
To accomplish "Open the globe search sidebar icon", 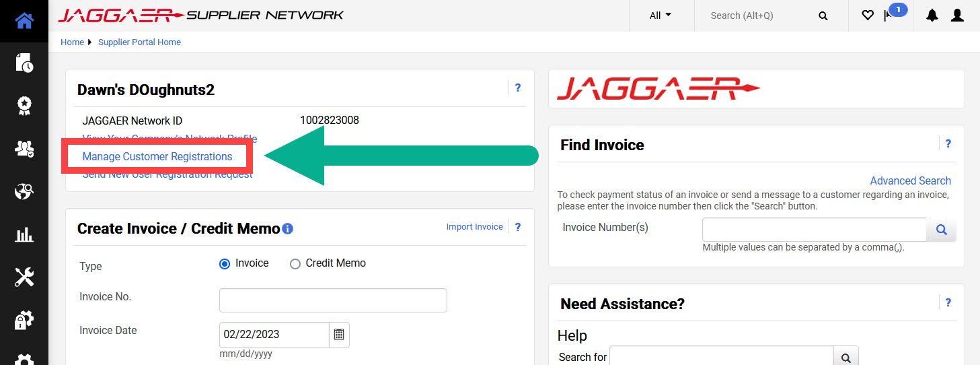I will [24, 192].
